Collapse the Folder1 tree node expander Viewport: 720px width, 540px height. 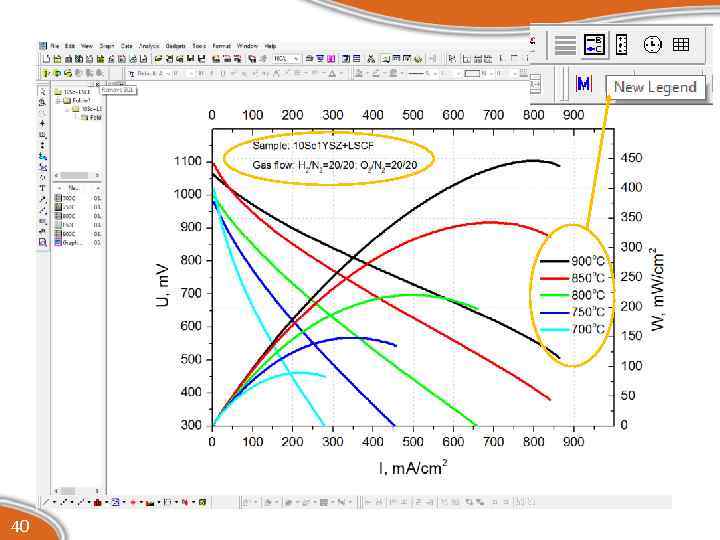[58, 101]
